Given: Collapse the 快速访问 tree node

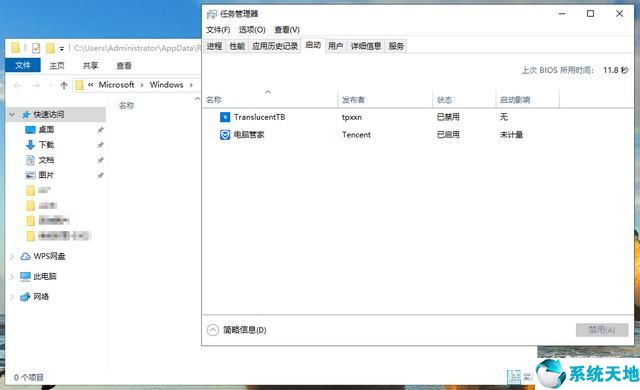Looking at the screenshot, I should pyautogui.click(x=12, y=115).
